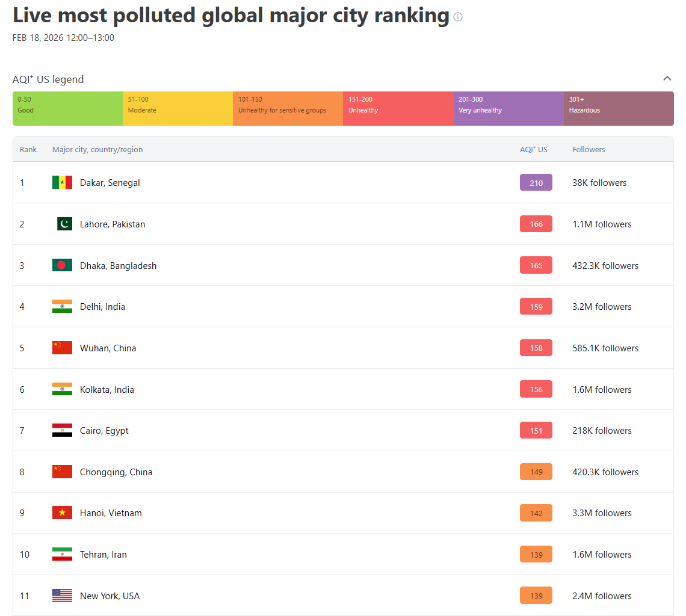Click the China flag beside Wuhan
This screenshot has height=616, width=686.
(62, 348)
